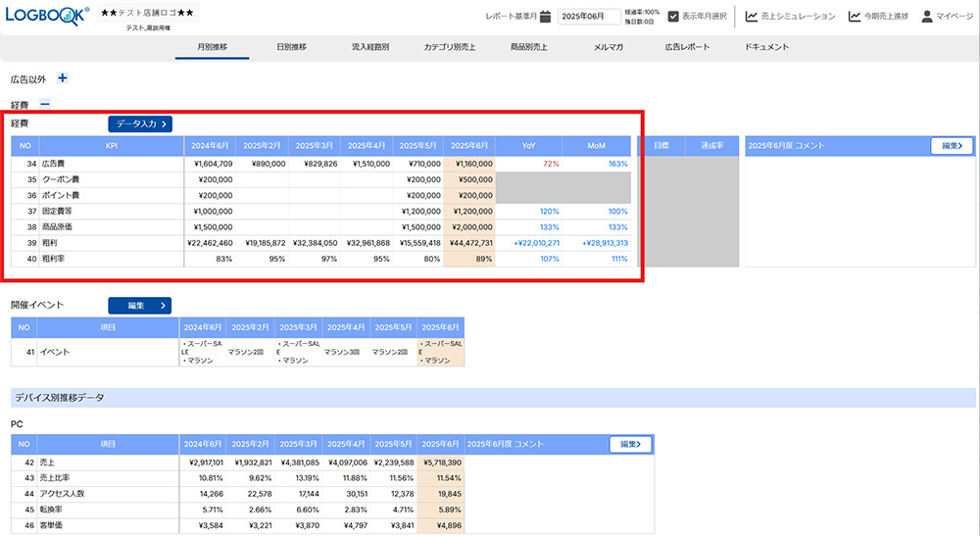
Task: Click 編集 button for 開催イベント
Action: click(140, 306)
